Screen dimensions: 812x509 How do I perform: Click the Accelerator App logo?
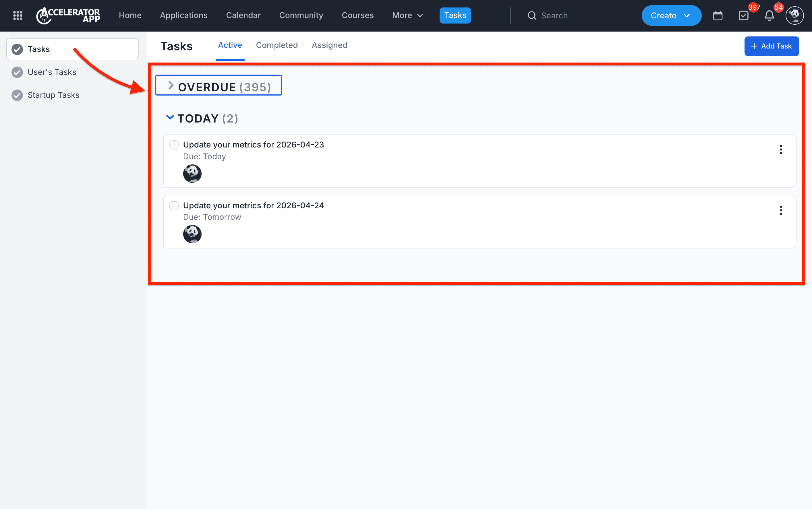pyautogui.click(x=68, y=15)
